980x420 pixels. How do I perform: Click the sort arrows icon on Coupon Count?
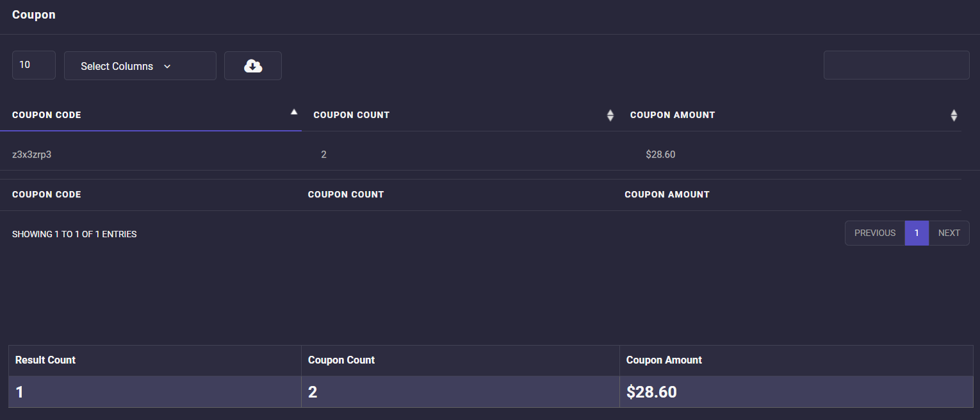[x=610, y=115]
